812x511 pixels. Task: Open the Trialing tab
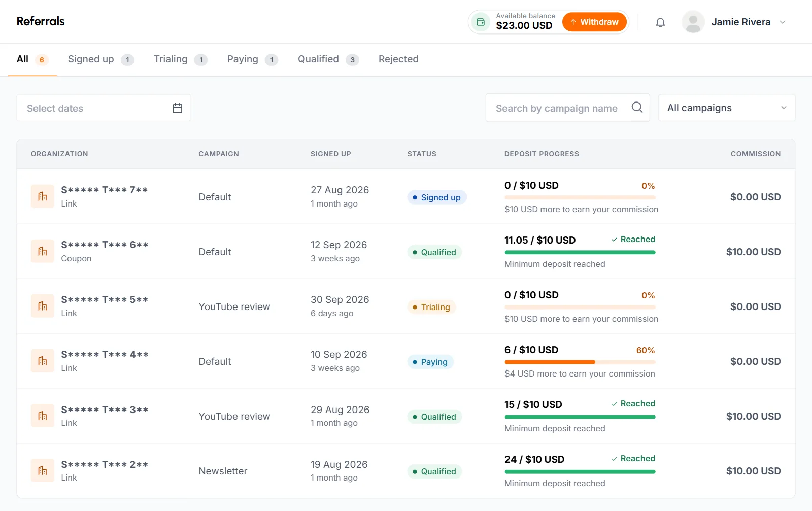181,59
